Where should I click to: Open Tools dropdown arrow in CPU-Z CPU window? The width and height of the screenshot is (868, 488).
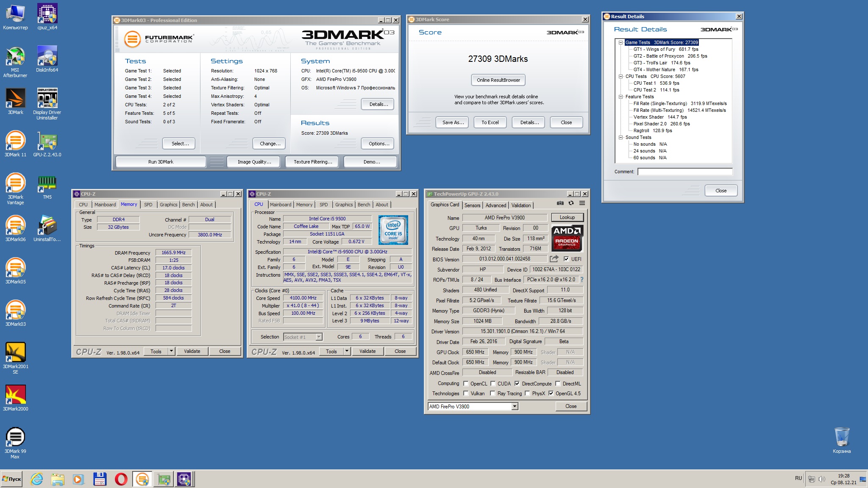coord(347,351)
